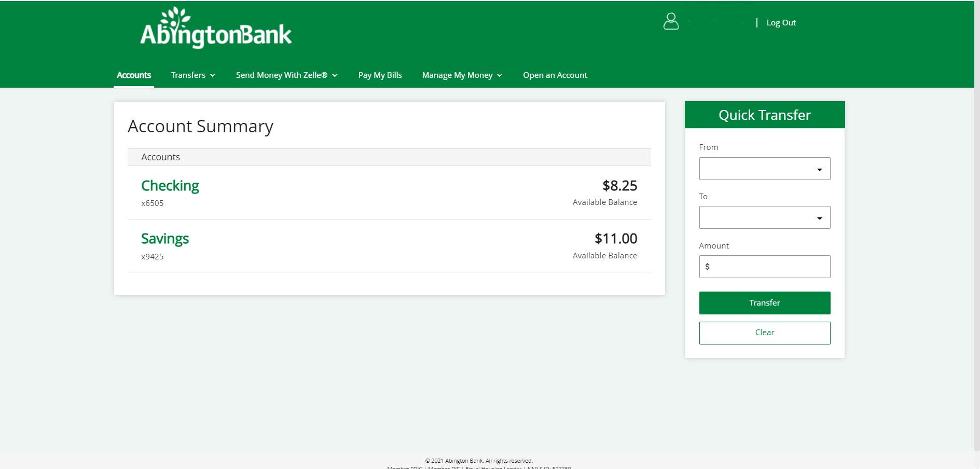Open the Savings account details
Image resolution: width=980 pixels, height=469 pixels.
coord(164,239)
